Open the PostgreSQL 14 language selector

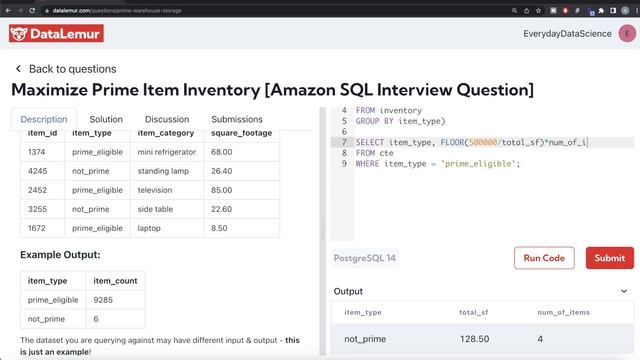pos(364,258)
